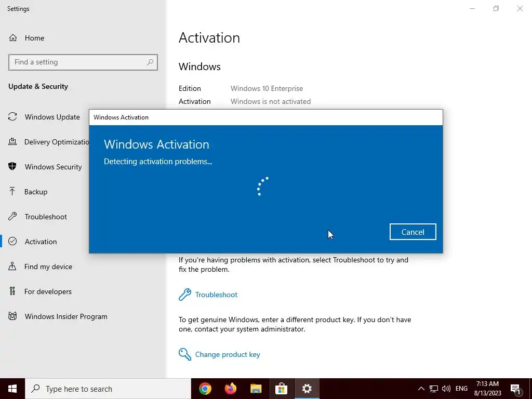Open the Windows Start menu
The image size is (532, 399).
pyautogui.click(x=12, y=389)
